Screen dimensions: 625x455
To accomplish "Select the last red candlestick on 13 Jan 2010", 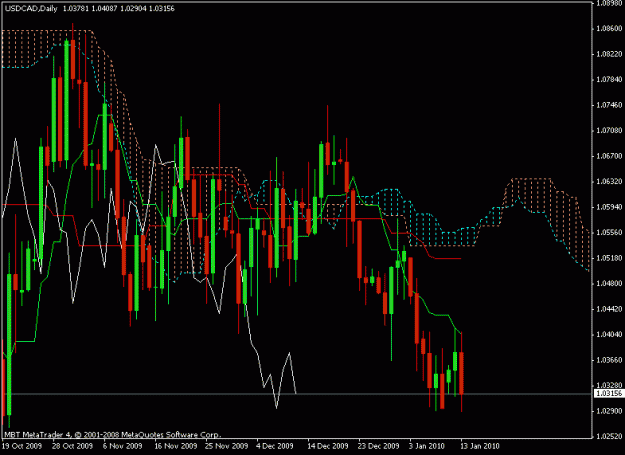I will pos(462,373).
